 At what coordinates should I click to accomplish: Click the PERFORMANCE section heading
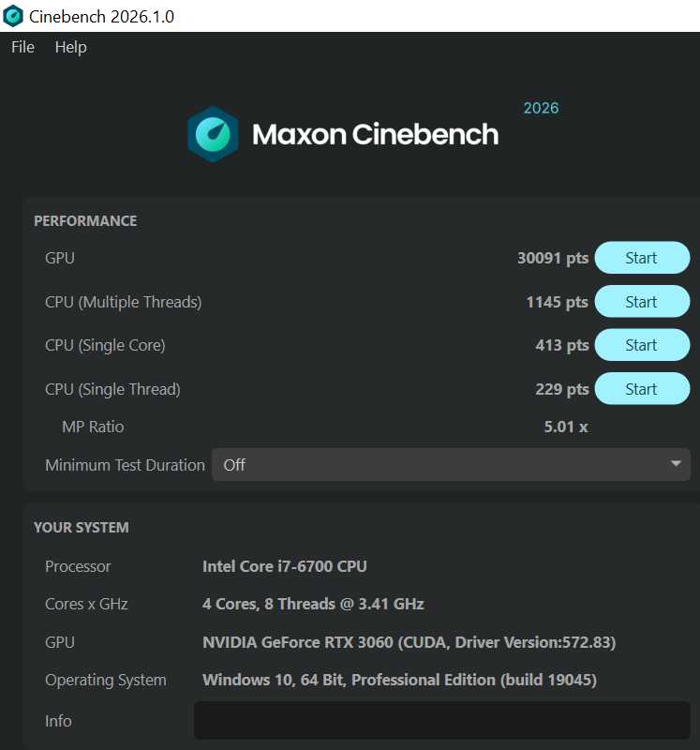click(x=85, y=221)
